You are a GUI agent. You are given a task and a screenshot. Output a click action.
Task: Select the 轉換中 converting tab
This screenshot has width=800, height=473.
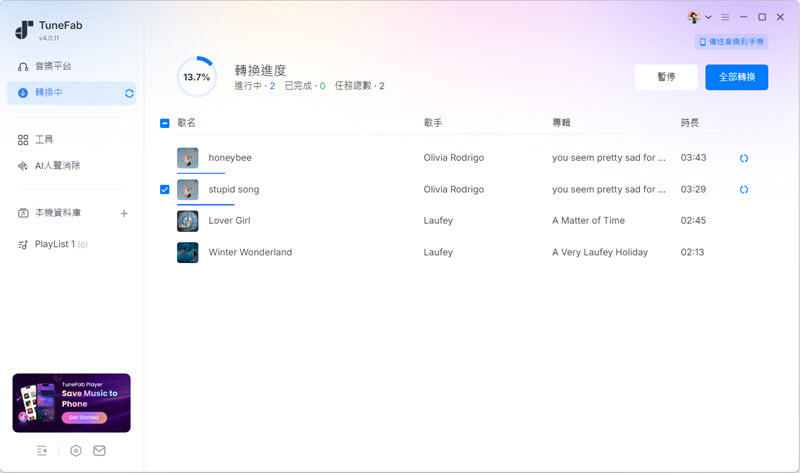click(x=71, y=93)
